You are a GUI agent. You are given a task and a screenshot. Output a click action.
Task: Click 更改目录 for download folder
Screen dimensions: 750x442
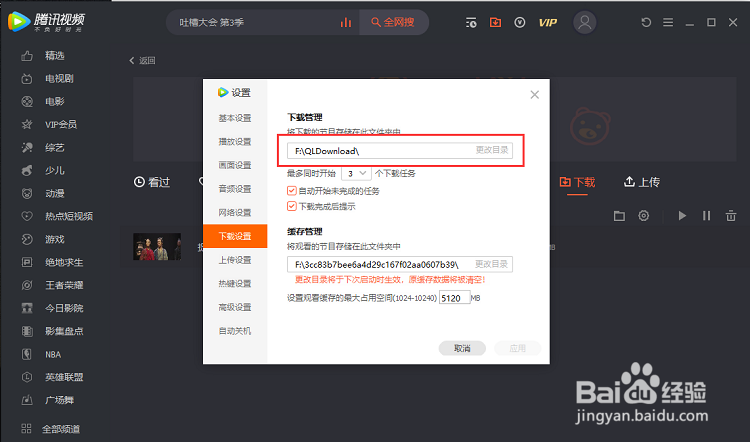pyautogui.click(x=492, y=150)
